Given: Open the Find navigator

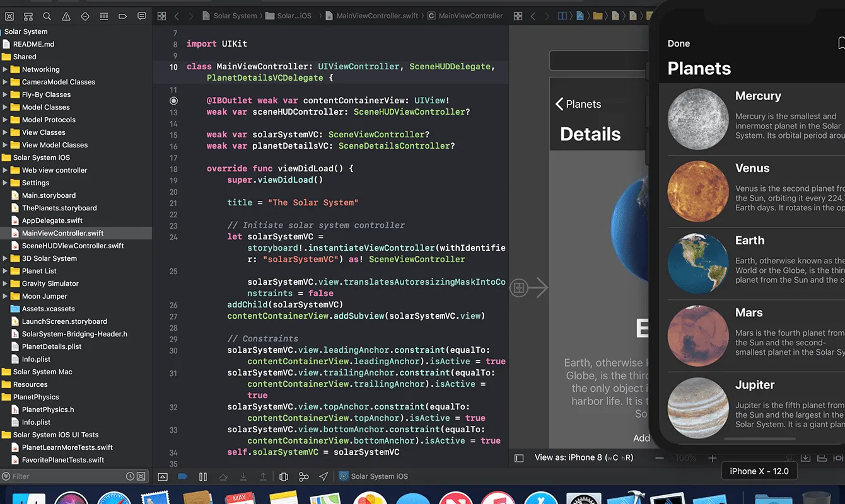Looking at the screenshot, I should 47,16.
